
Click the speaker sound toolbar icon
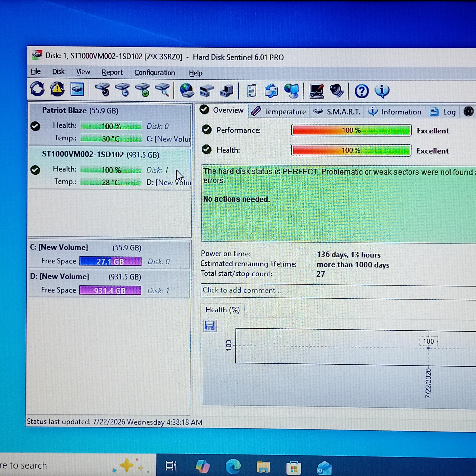point(337,91)
